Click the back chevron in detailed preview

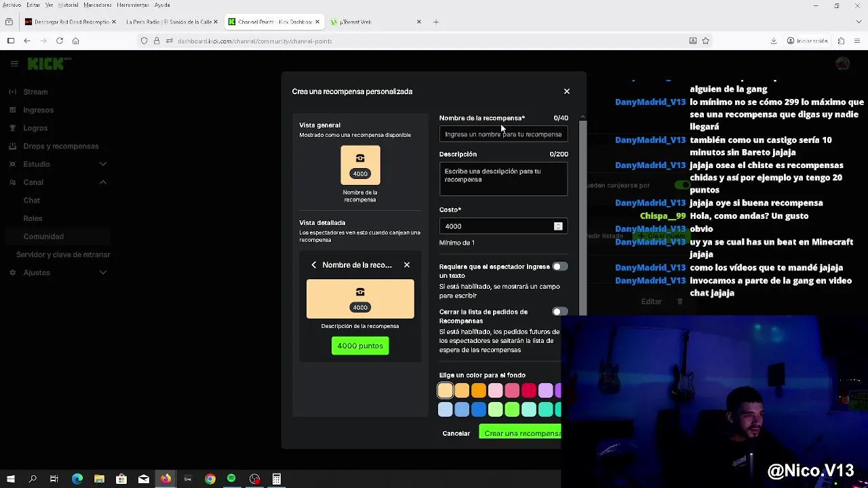[x=313, y=265]
